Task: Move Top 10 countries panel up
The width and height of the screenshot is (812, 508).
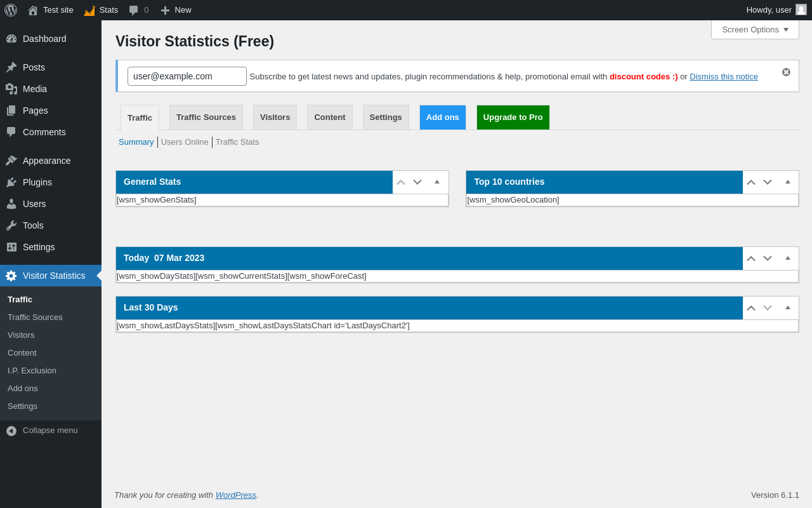Action: (x=751, y=182)
